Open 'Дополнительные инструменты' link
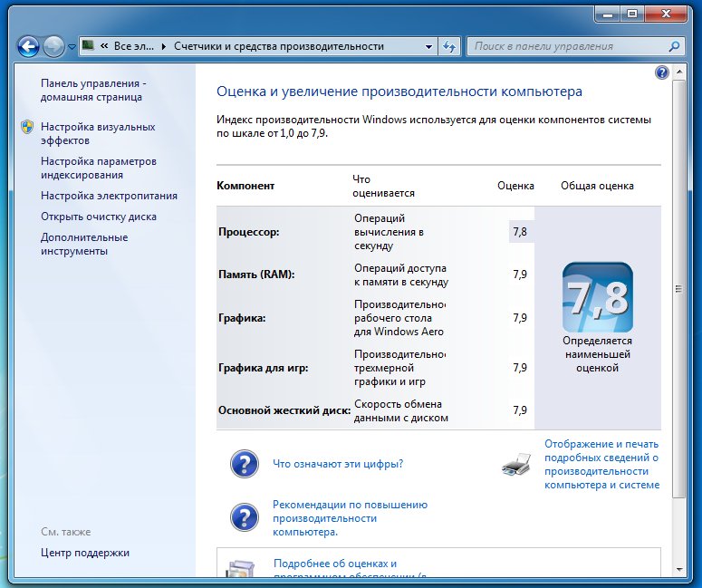 84,244
